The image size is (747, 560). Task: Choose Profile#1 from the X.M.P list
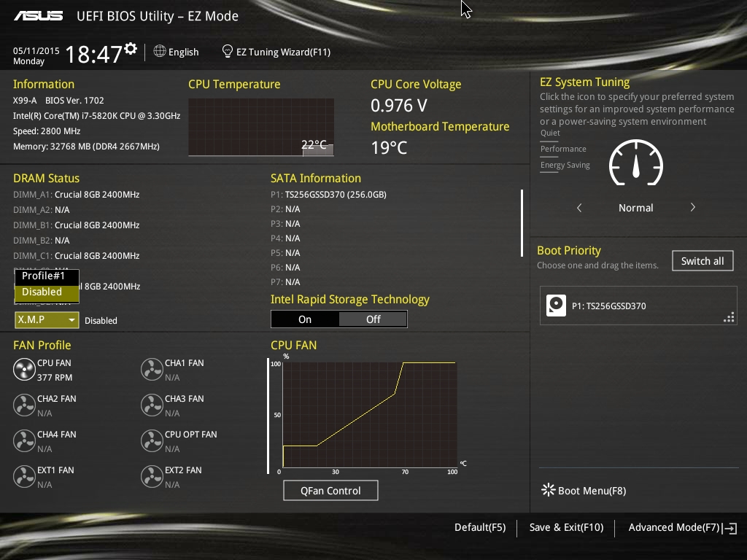pyautogui.click(x=47, y=276)
